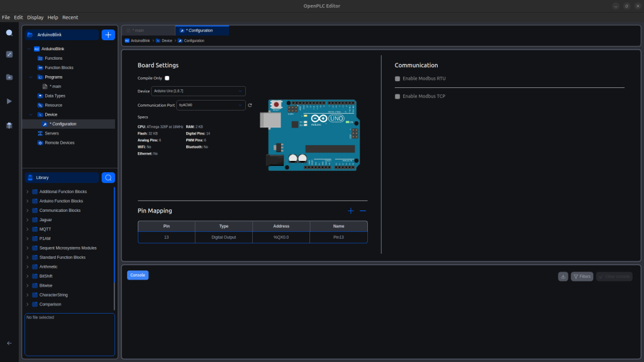This screenshot has width=644, height=362.
Task: Click the console download/export icon
Action: tap(563, 277)
